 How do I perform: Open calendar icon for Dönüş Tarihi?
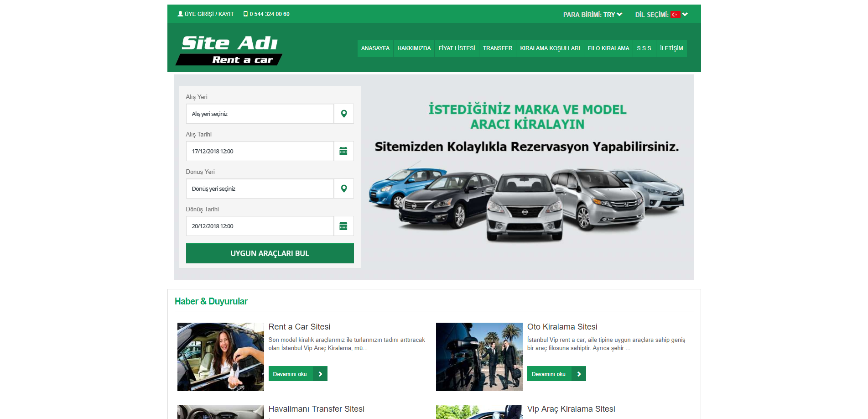(344, 226)
